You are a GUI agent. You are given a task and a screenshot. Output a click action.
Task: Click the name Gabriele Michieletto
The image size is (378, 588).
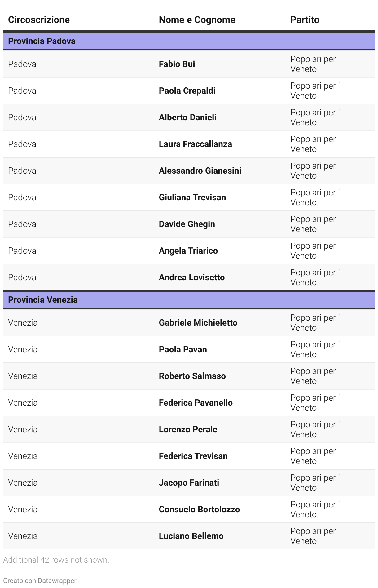(198, 323)
